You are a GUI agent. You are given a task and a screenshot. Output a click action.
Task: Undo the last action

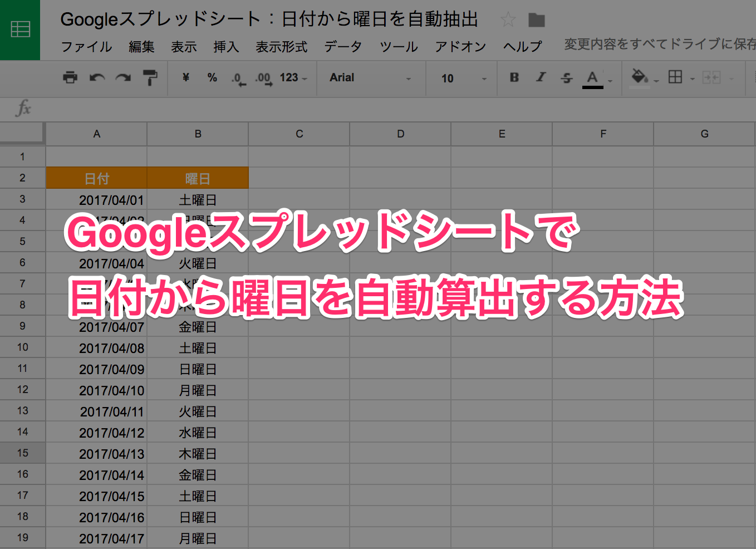pyautogui.click(x=97, y=77)
